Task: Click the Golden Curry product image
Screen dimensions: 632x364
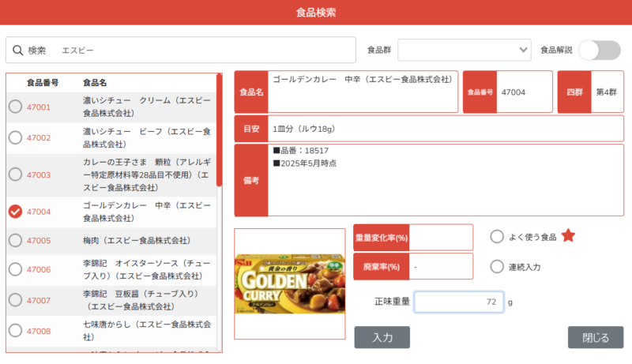Action: 289,283
